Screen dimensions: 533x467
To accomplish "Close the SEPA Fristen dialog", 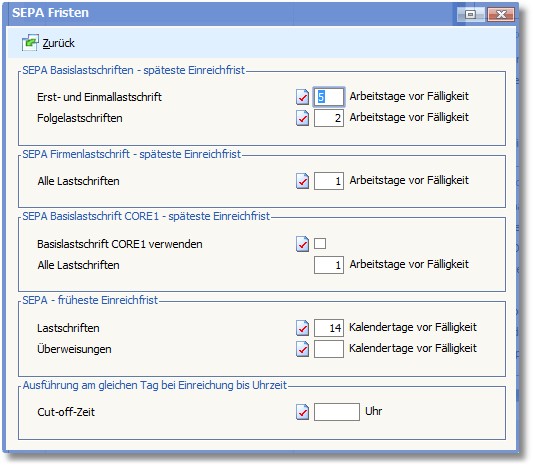I will point(501,14).
